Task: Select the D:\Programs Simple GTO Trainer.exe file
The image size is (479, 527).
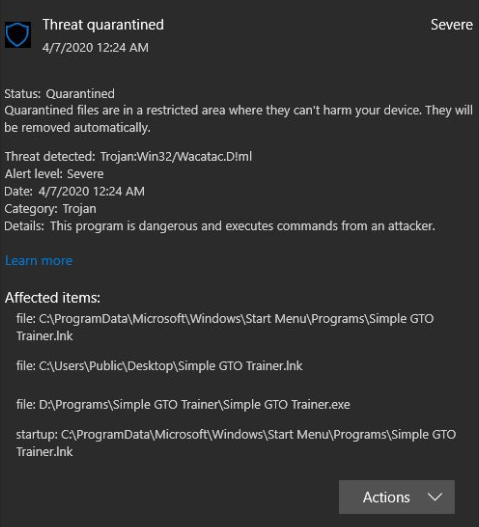Action: coord(183,404)
